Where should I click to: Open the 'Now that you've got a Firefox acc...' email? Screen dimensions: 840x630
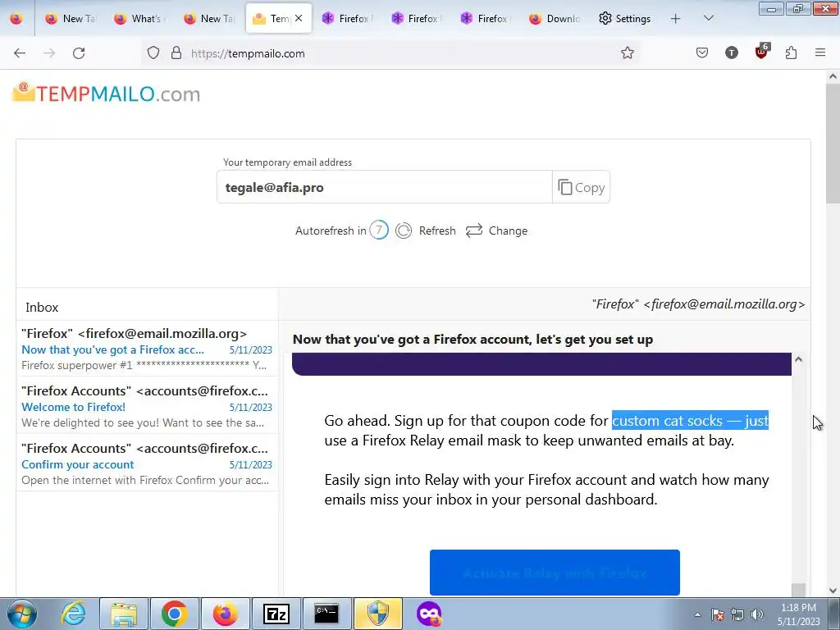[147, 348]
